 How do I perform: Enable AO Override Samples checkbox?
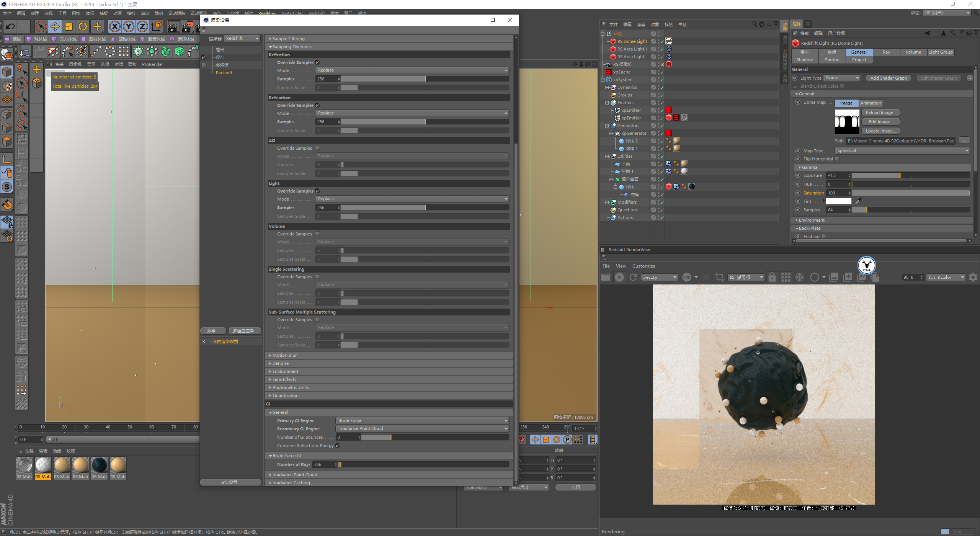(318, 148)
